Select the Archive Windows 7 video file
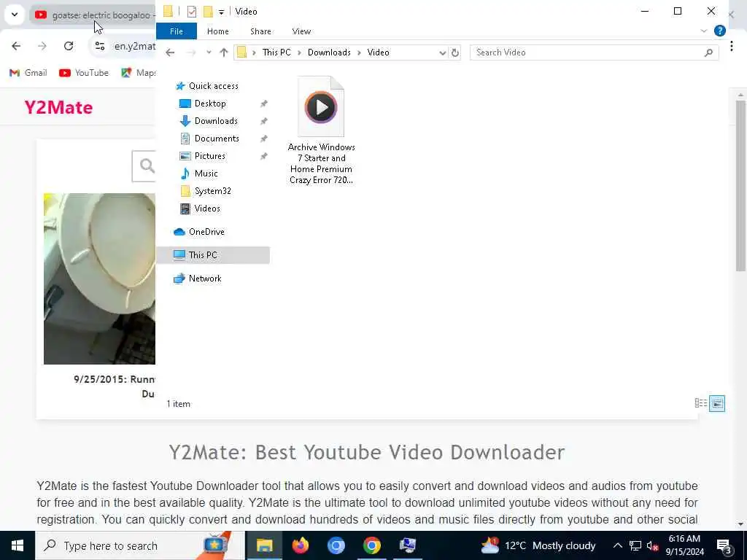This screenshot has width=747, height=560. (x=321, y=131)
